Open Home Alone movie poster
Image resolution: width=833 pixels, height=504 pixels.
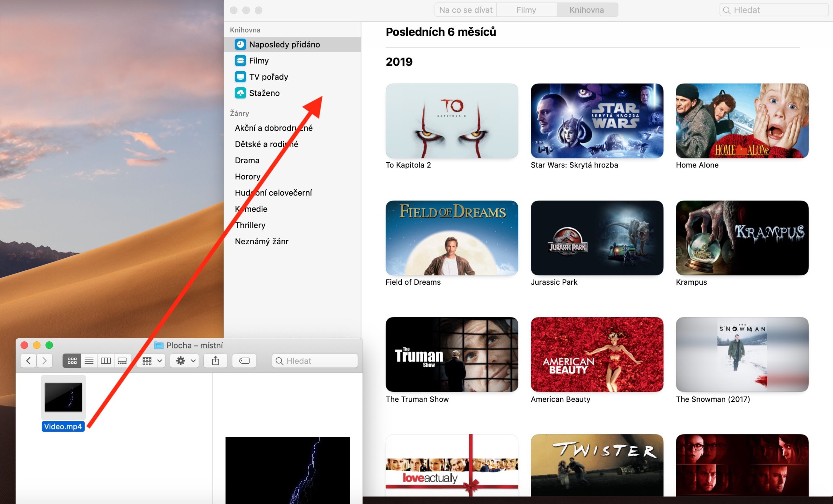(742, 121)
